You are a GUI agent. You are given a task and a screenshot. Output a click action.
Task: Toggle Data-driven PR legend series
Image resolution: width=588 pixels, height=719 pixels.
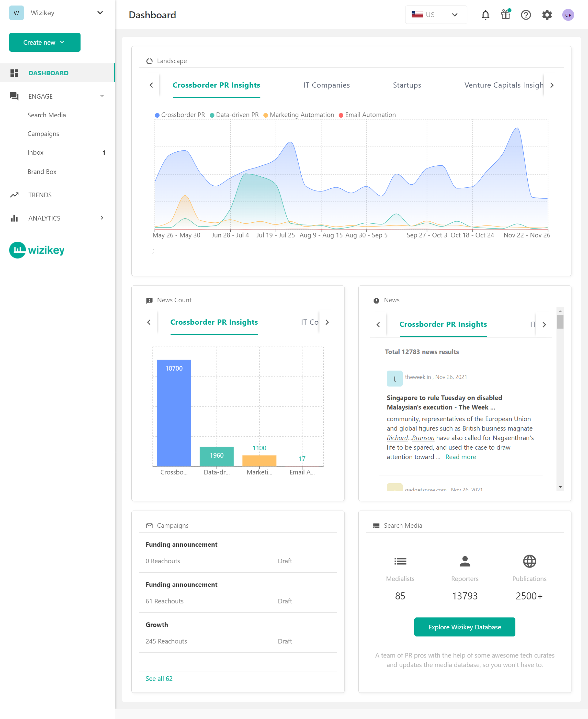tap(234, 115)
